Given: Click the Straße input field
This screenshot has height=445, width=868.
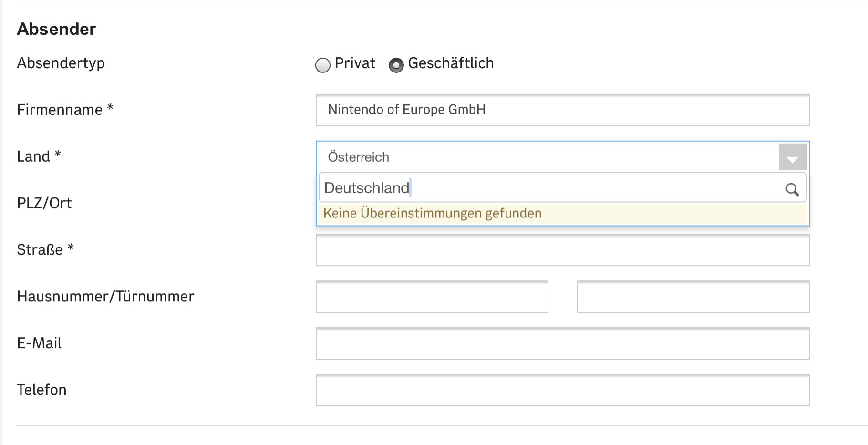Looking at the screenshot, I should click(x=562, y=250).
